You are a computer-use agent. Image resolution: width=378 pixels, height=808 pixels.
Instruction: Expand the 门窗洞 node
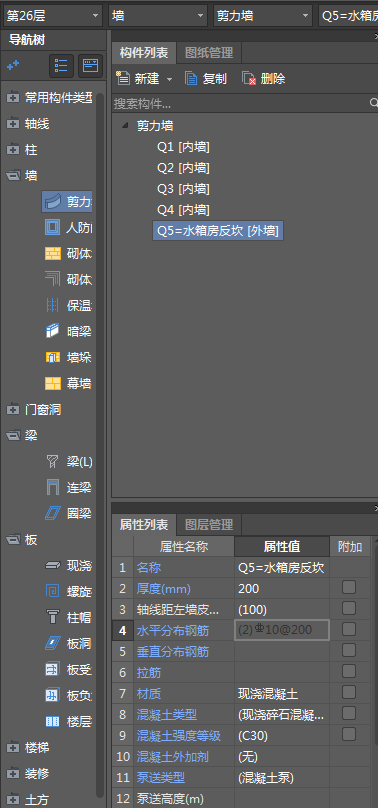(x=13, y=410)
